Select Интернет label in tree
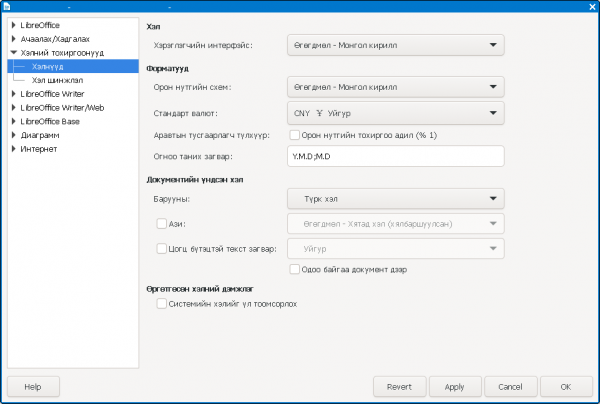 (39, 149)
